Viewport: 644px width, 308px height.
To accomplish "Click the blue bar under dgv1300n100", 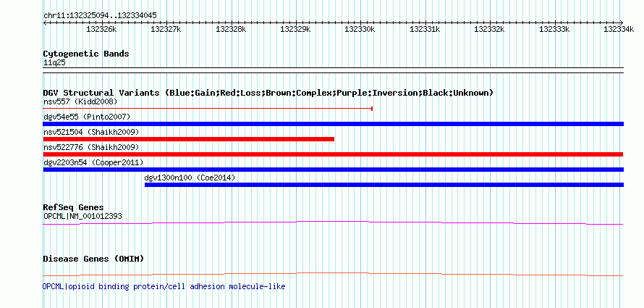I will [x=384, y=185].
